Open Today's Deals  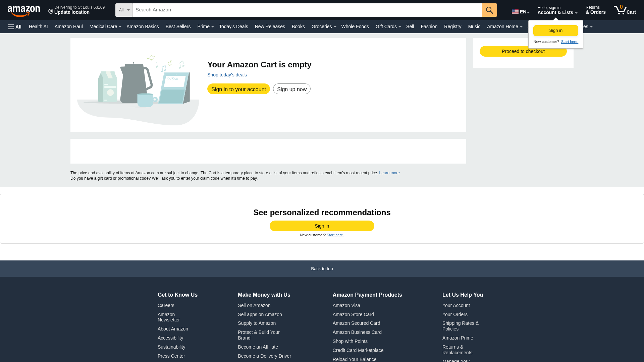(x=233, y=26)
